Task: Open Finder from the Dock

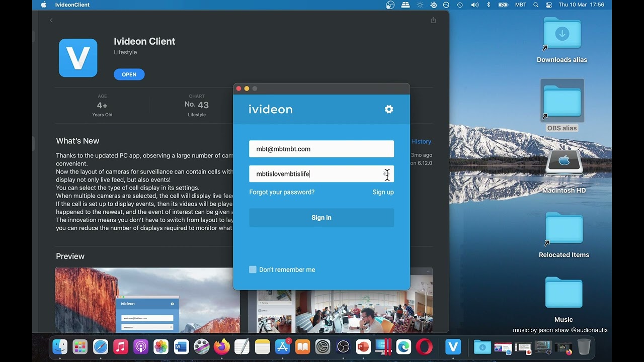Action: [60, 347]
